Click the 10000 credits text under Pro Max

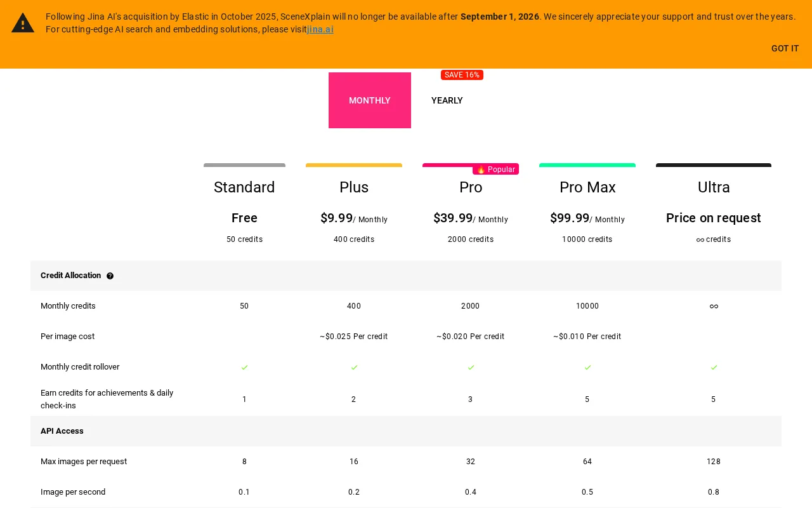(587, 239)
